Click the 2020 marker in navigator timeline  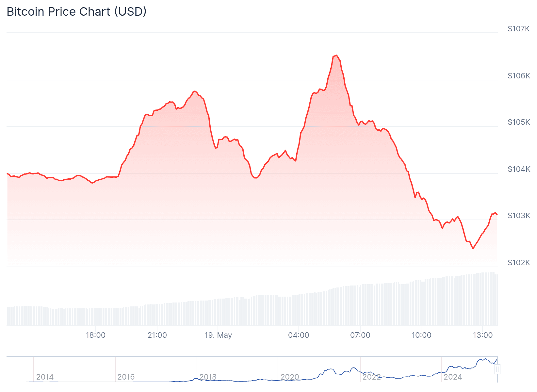click(290, 377)
